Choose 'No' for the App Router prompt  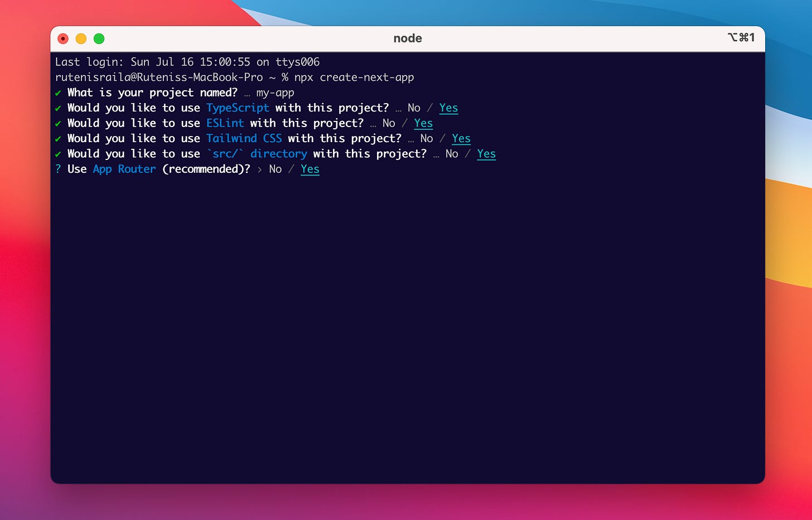point(275,169)
